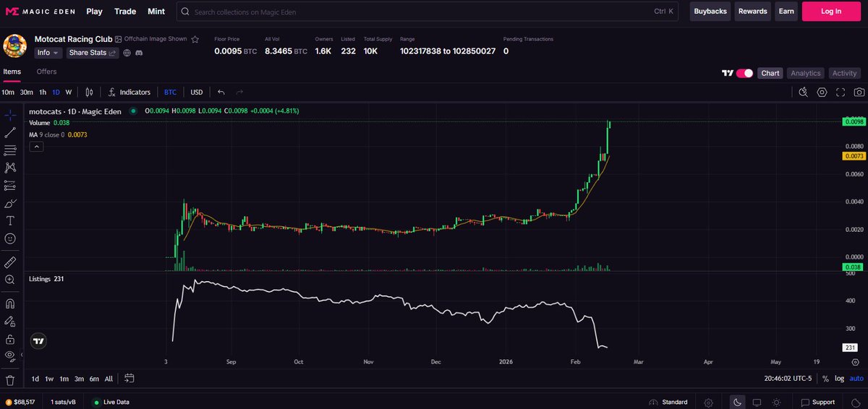Toggle stay in drawing mode

click(x=10, y=321)
